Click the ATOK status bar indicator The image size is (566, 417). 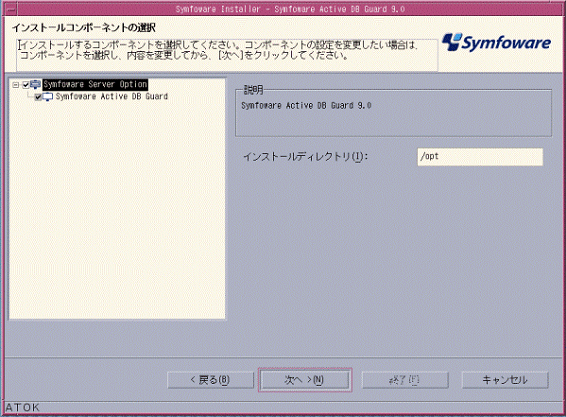tap(22, 407)
